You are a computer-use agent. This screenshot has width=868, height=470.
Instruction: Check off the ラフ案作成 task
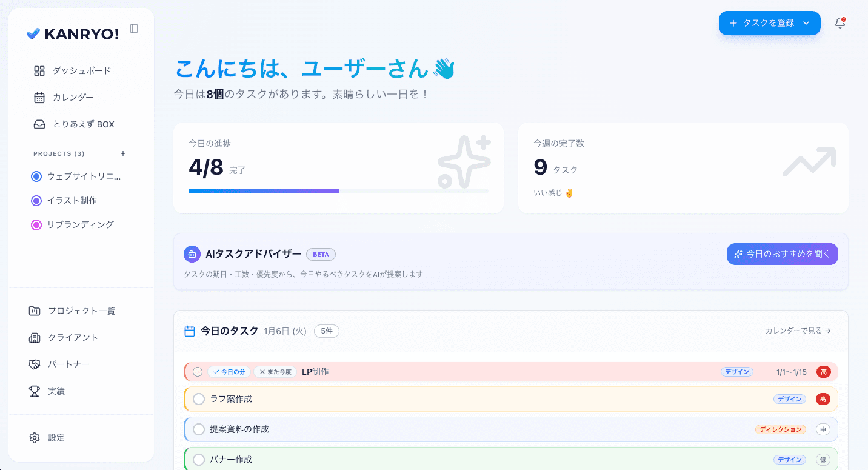[x=198, y=399]
